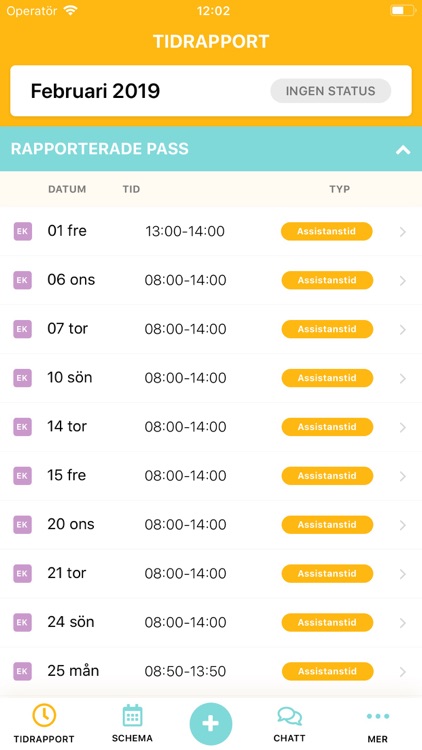The image size is (422, 750).
Task: Open the 15 fre 08:00-14:00 entry
Action: click(211, 476)
